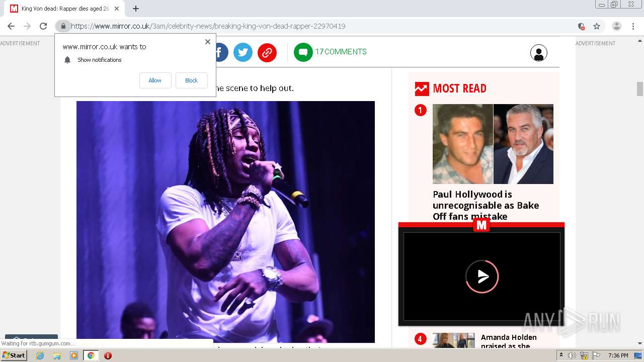Open the Chrome profile avatar icon
Image resolution: width=644 pixels, height=362 pixels.
617,26
